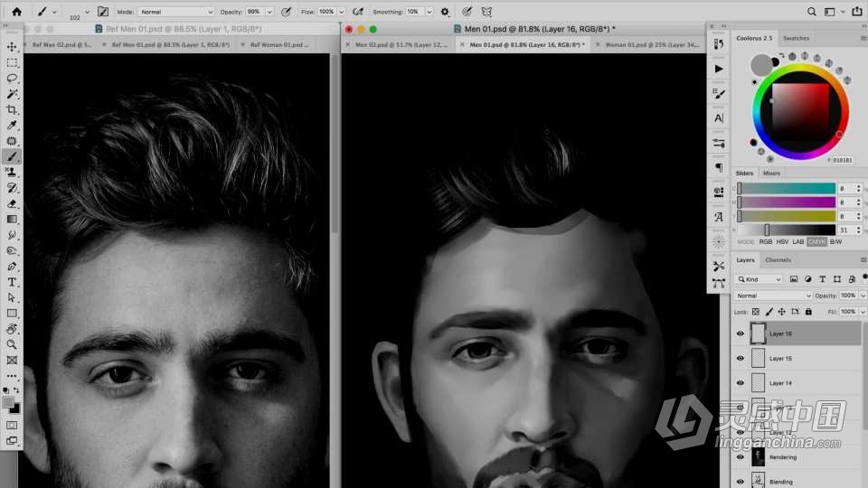Hide Layer 14 with its eye icon

741,383
